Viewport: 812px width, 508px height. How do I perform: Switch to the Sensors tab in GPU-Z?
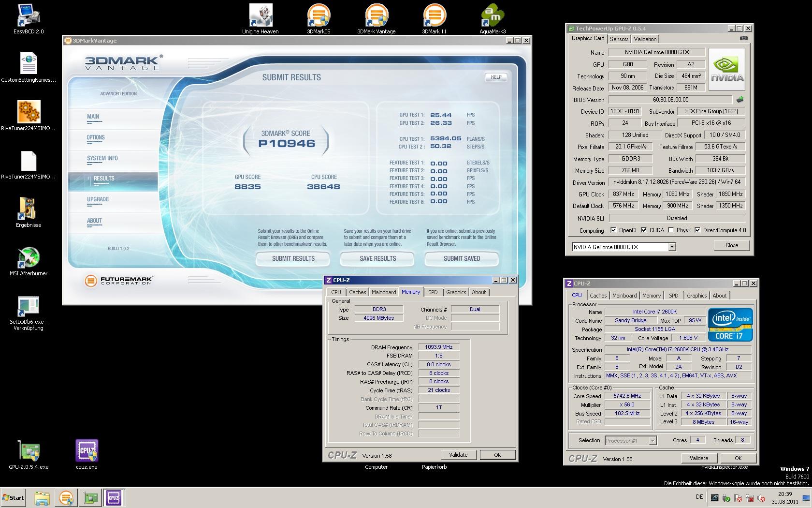pyautogui.click(x=619, y=39)
